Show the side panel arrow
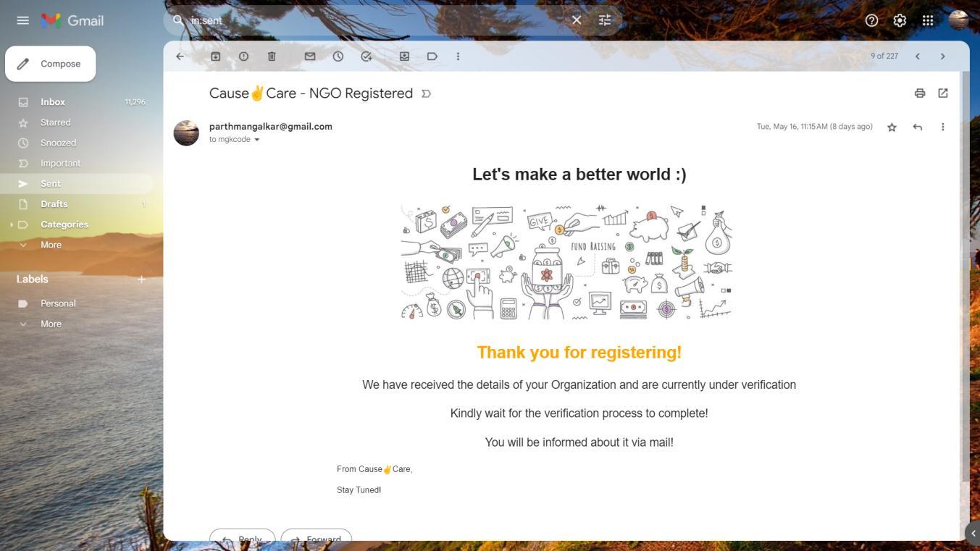The width and height of the screenshot is (980, 551). [973, 534]
